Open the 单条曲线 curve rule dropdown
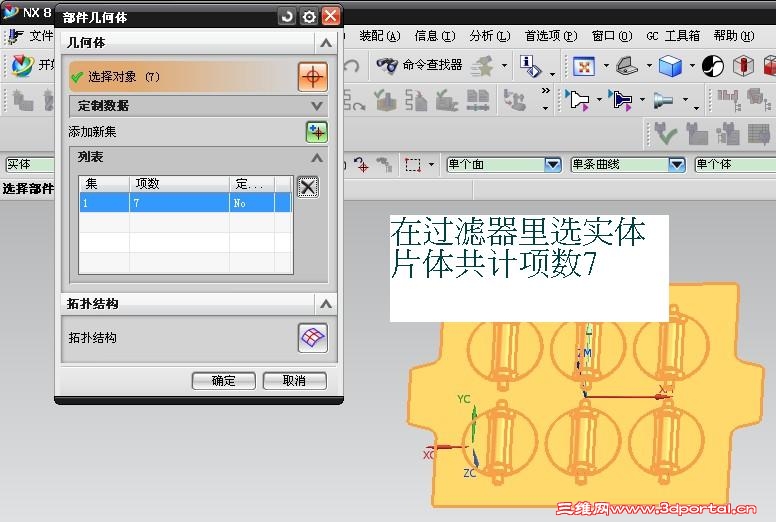This screenshot has width=776, height=522. (x=677, y=165)
